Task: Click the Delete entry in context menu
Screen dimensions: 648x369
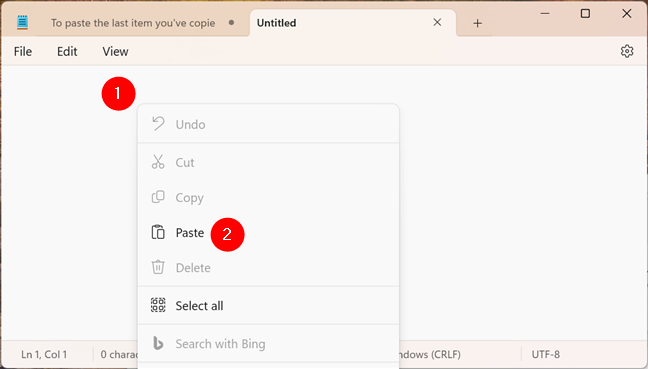Action: click(268, 268)
